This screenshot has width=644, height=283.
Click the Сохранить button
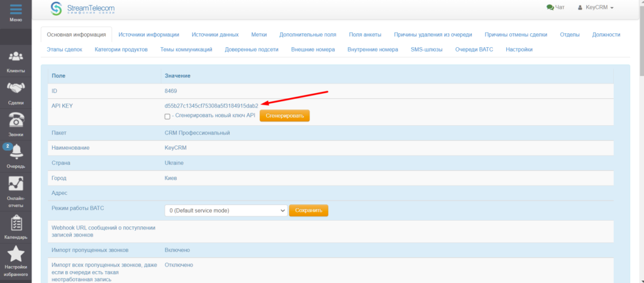click(x=308, y=210)
